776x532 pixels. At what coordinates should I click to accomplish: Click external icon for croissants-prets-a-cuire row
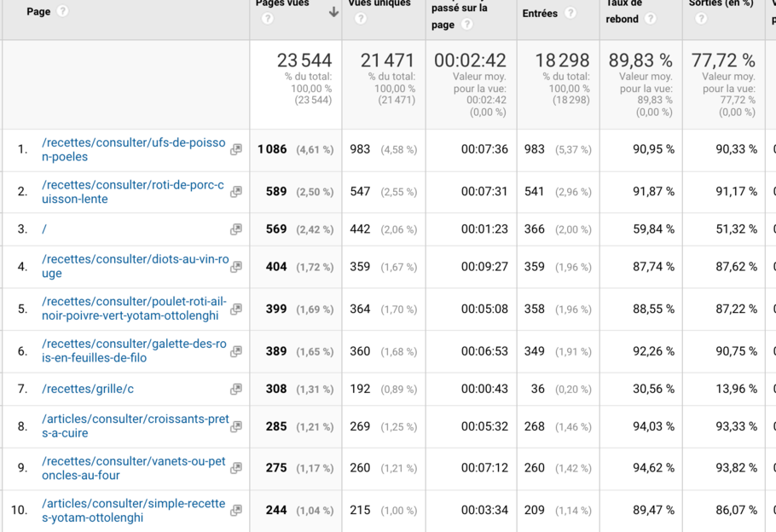[236, 426]
